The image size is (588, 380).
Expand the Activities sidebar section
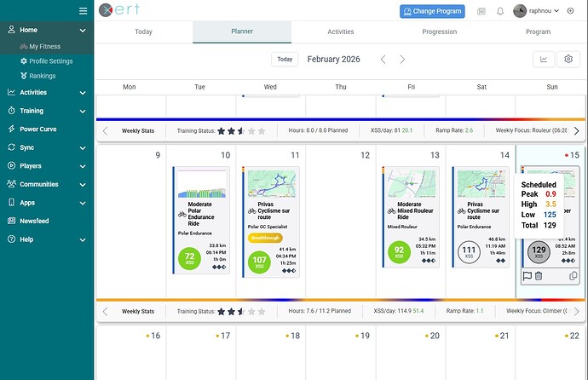(x=83, y=93)
